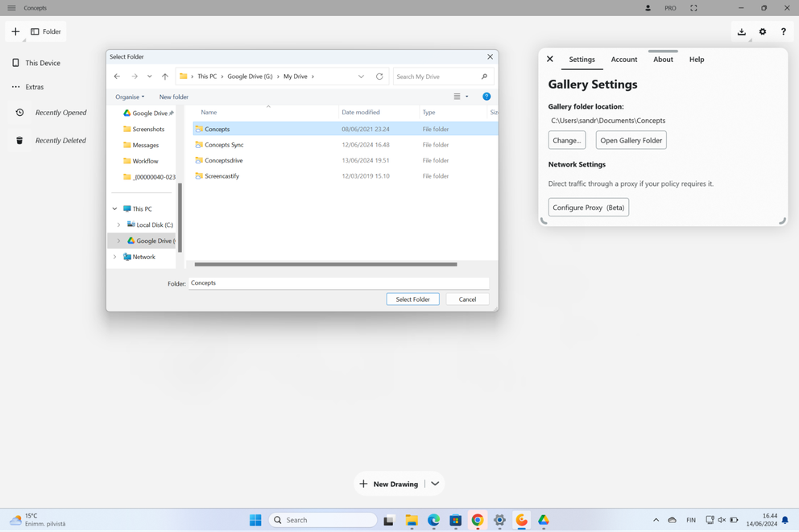Open the import/download icon in top toolbar
The image size is (799, 532).
742,31
